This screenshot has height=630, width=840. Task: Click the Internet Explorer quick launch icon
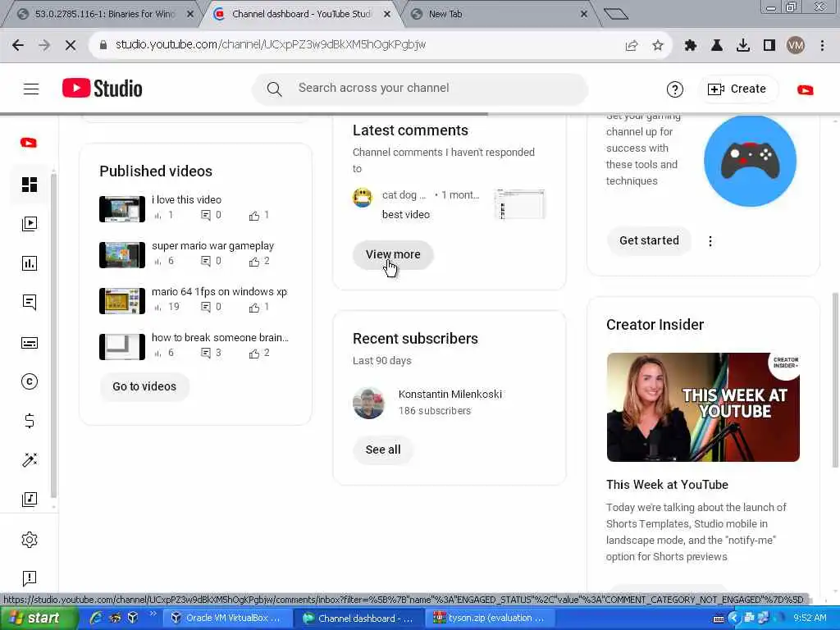tap(97, 619)
